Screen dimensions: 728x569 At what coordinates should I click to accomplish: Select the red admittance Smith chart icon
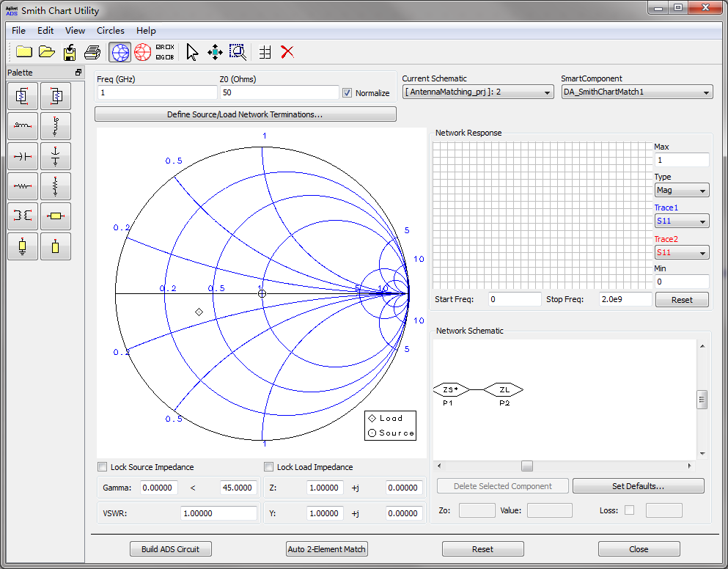click(142, 52)
